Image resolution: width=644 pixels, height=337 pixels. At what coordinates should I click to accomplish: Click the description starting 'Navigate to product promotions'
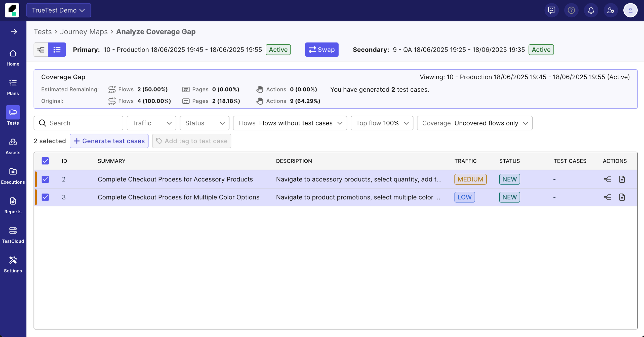[358, 197]
